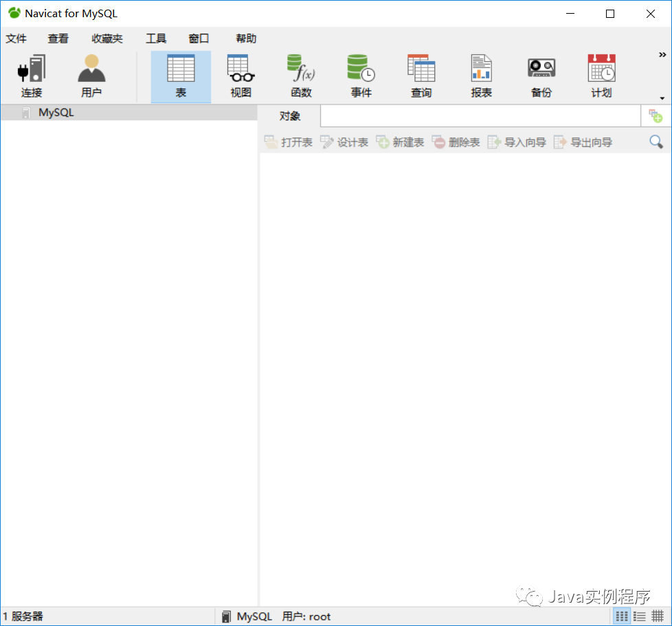Click the '1 服务器' status text
The width and height of the screenshot is (672, 626).
(x=23, y=616)
